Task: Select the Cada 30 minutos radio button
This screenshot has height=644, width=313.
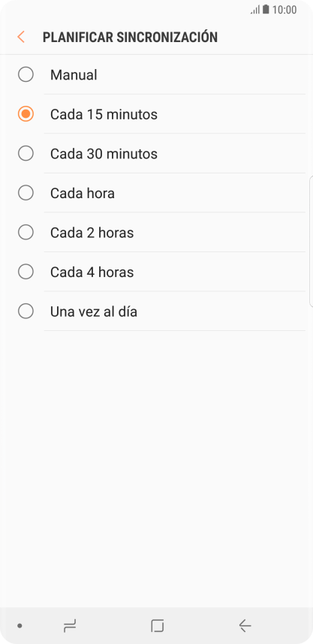Action: point(26,154)
